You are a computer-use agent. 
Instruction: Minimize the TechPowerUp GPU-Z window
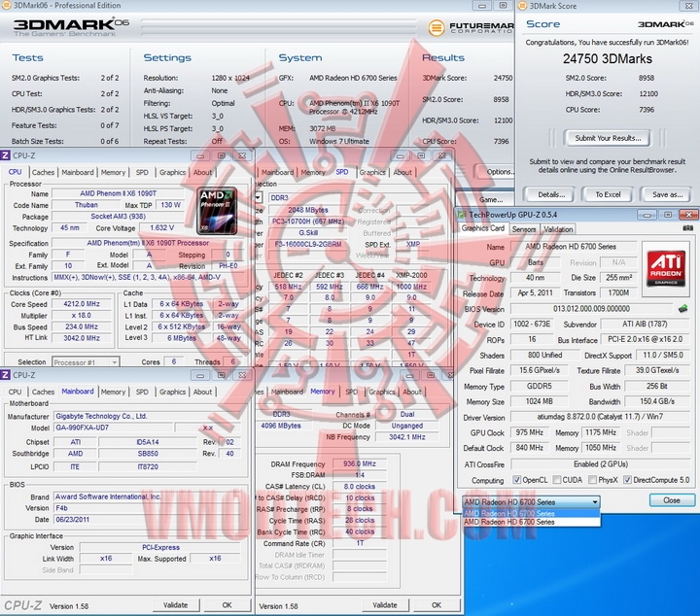(x=647, y=215)
